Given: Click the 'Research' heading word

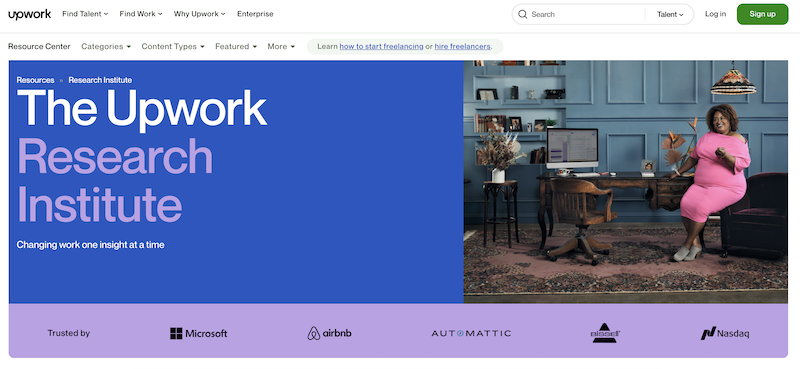Looking at the screenshot, I should tap(115, 156).
